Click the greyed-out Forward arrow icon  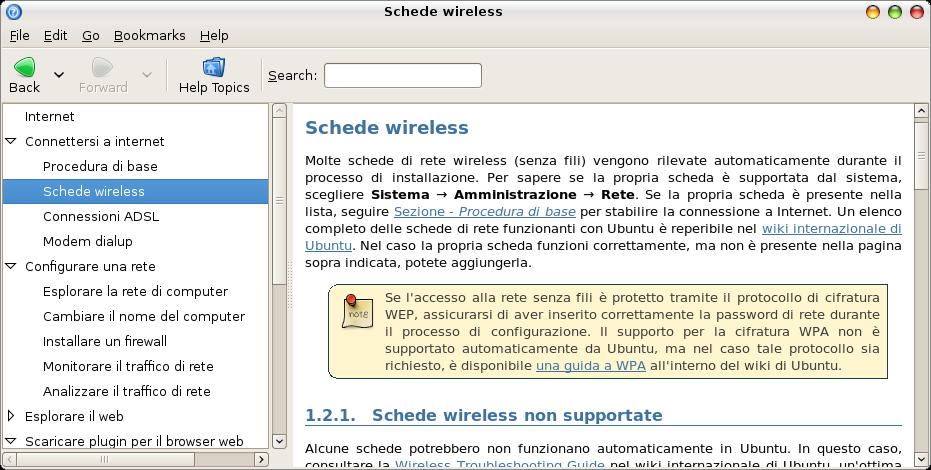tap(103, 67)
